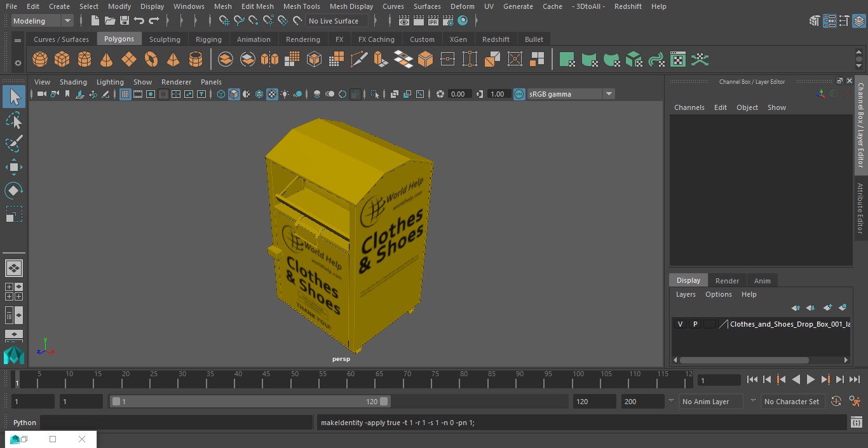Activate the Paint selection tool

tap(14, 143)
